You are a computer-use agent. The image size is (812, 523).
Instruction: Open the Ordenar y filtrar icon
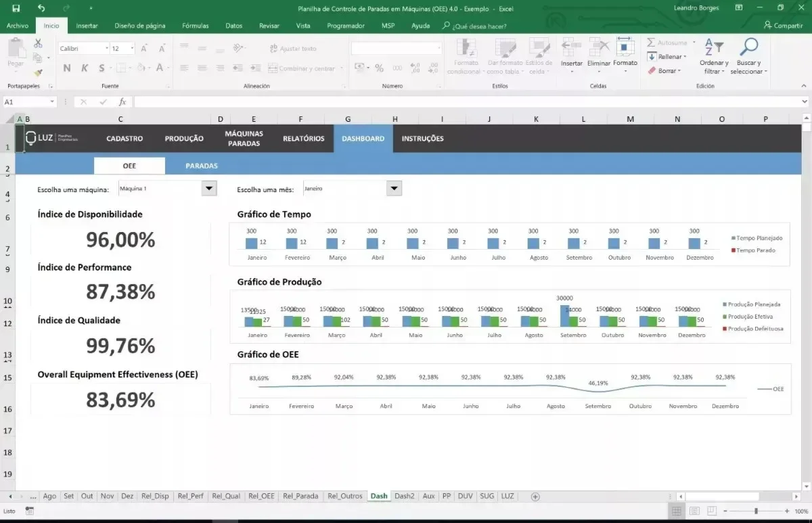(714, 47)
